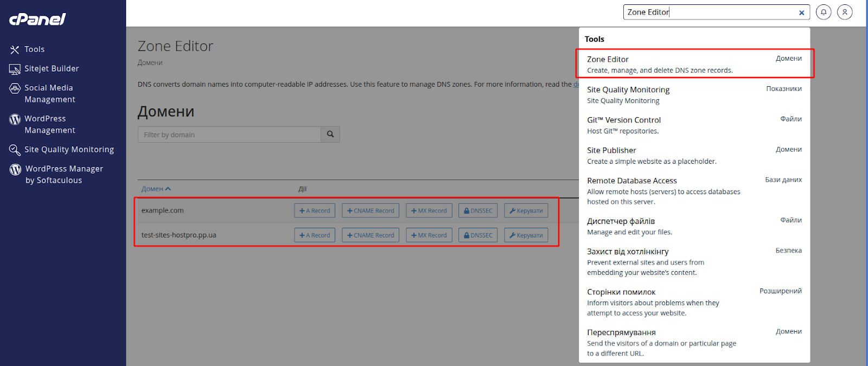Viewport: 868px width, 366px height.
Task: Select Site Quality Monitoring search result
Action: (x=694, y=95)
